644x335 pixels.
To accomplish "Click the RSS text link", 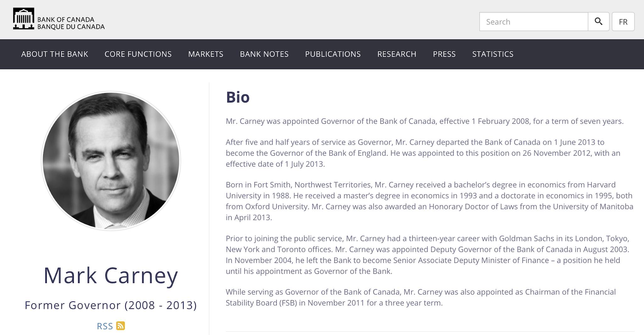I will click(105, 326).
